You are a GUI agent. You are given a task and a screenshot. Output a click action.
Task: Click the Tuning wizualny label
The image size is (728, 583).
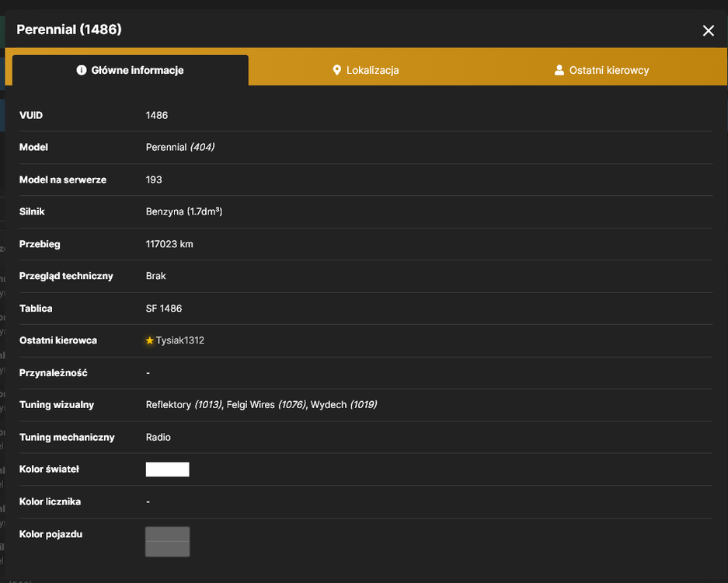click(x=57, y=405)
